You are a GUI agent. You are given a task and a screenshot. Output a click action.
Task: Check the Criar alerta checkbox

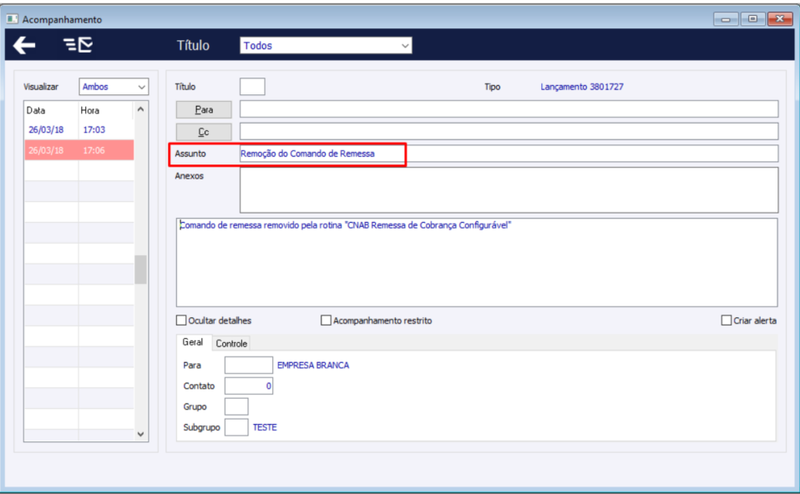pyautogui.click(x=726, y=320)
